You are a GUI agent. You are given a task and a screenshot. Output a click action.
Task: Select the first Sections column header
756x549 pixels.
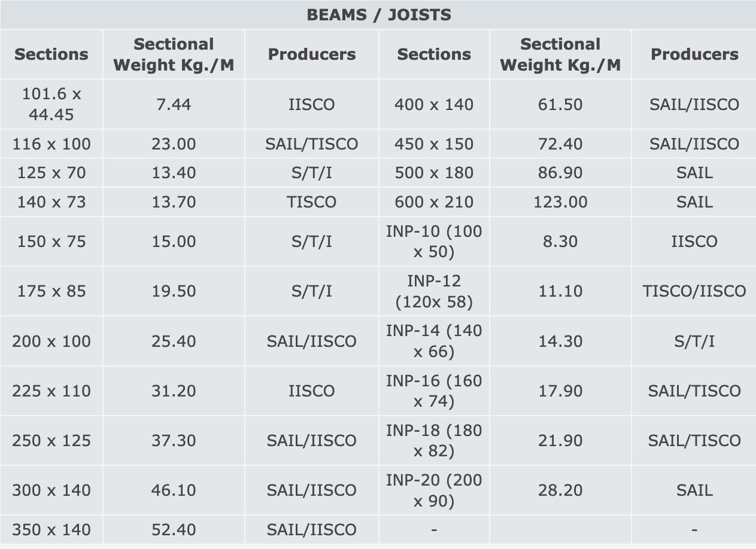coord(51,54)
